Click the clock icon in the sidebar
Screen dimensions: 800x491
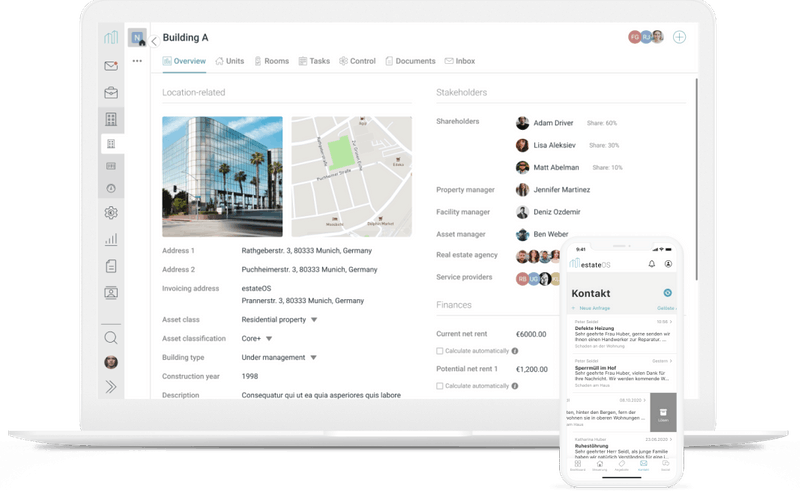click(111, 188)
